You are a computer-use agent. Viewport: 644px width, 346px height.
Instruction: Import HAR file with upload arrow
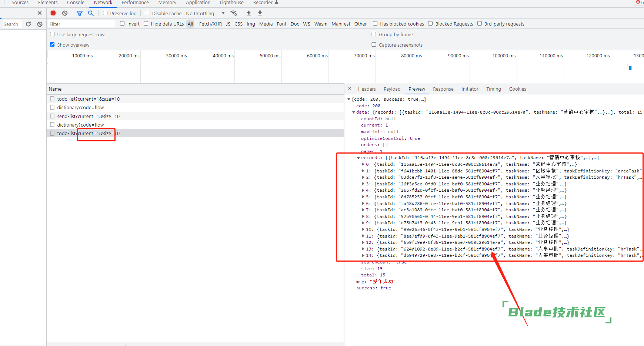tap(248, 13)
